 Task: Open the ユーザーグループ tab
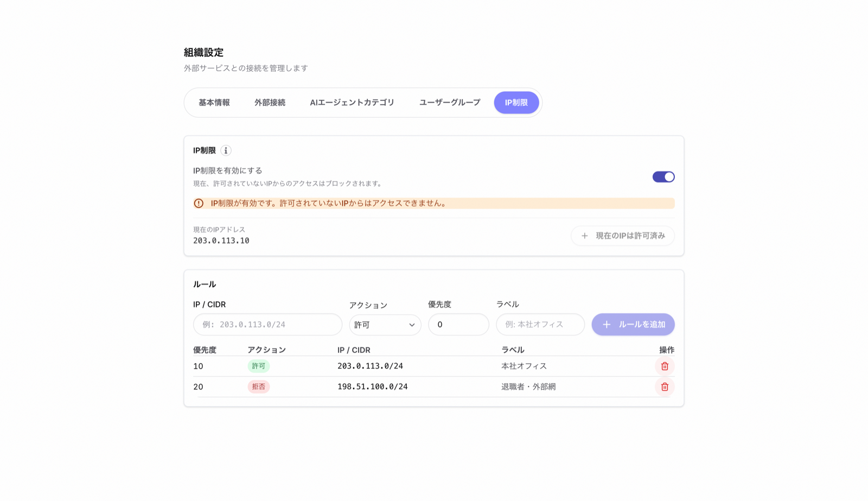450,103
